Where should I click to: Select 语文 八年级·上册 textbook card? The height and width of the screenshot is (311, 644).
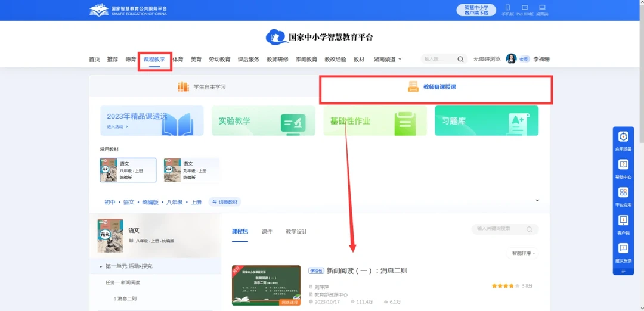(x=128, y=170)
